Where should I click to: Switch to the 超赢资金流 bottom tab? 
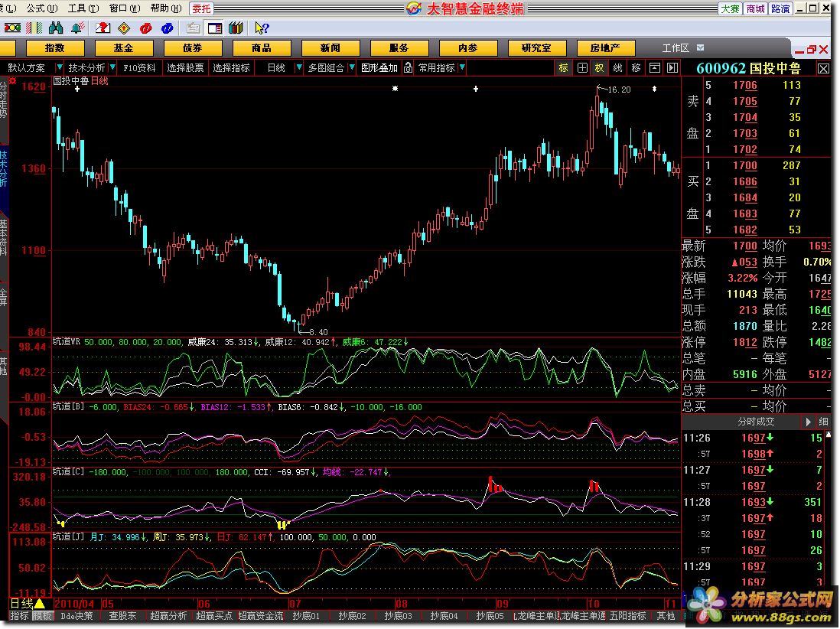[260, 615]
